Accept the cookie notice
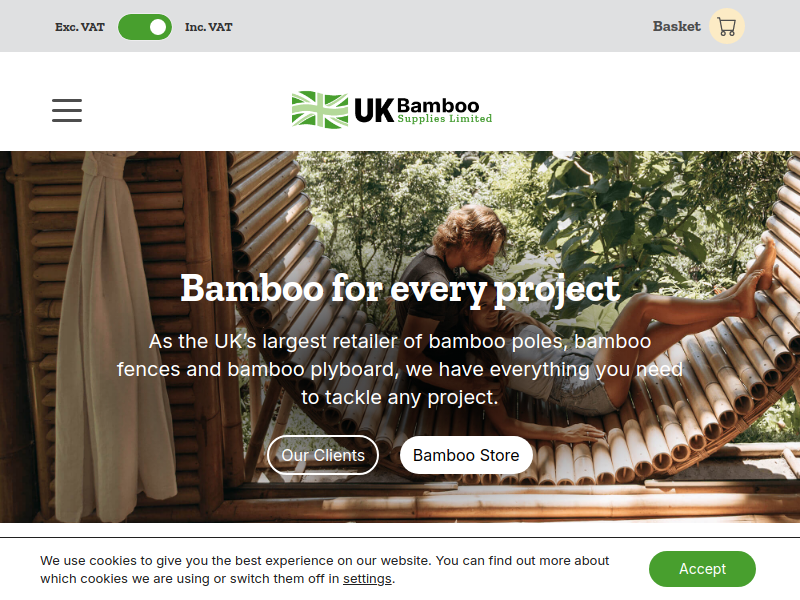Image resolution: width=800 pixels, height=600 pixels. 702,569
